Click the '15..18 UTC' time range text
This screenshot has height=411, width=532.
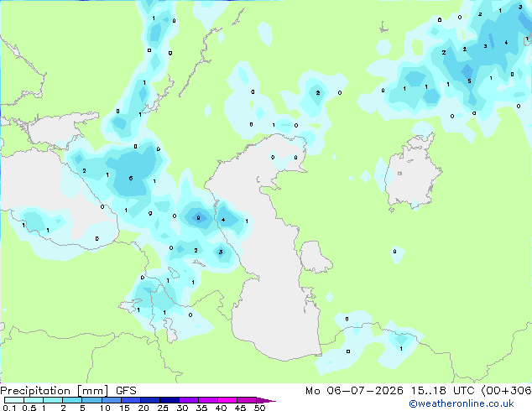tap(442, 391)
